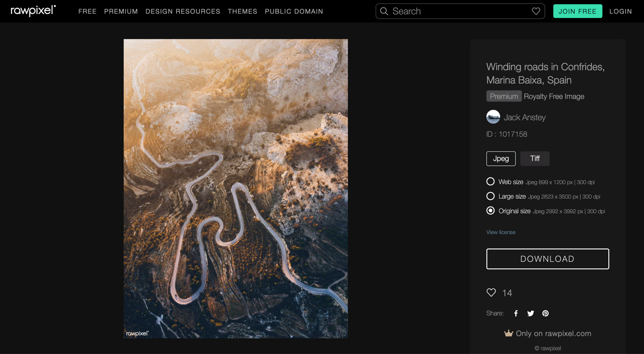Click Jack Anstey's avatar picture
The width and height of the screenshot is (644, 354).
pyautogui.click(x=493, y=117)
